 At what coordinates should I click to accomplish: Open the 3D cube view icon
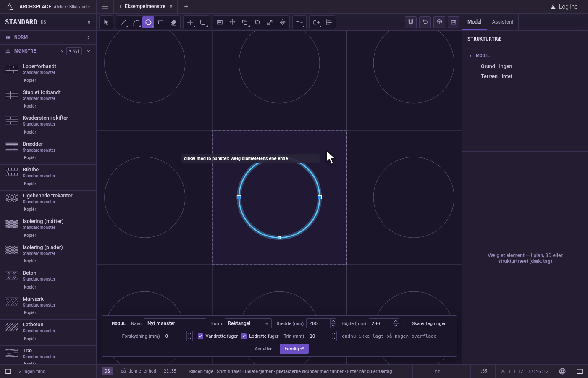click(x=439, y=22)
